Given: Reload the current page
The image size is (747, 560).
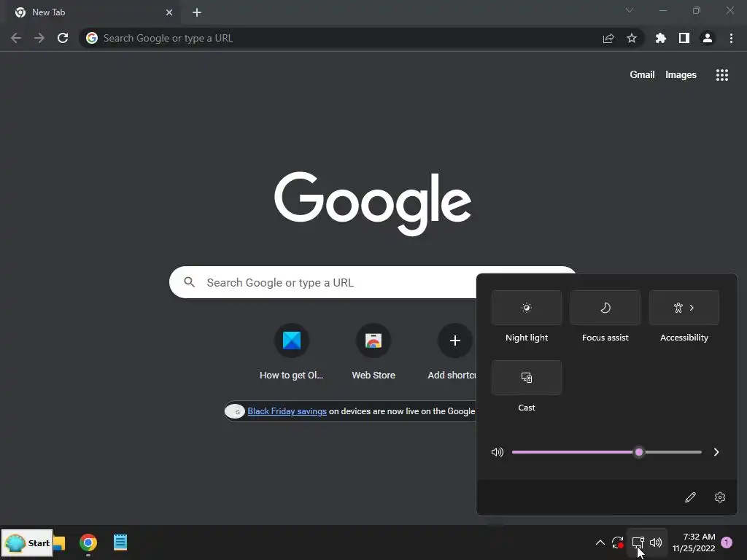Looking at the screenshot, I should 63,38.
